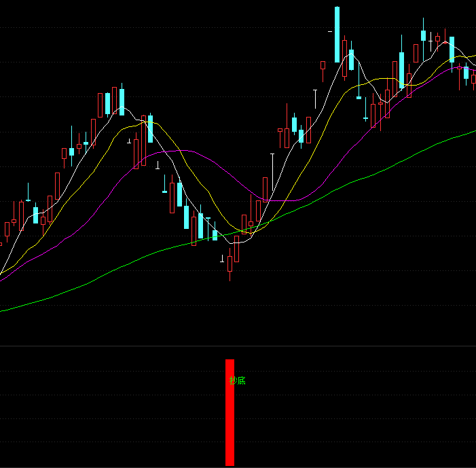Click the red candlestick at the lowest low

tap(230, 264)
